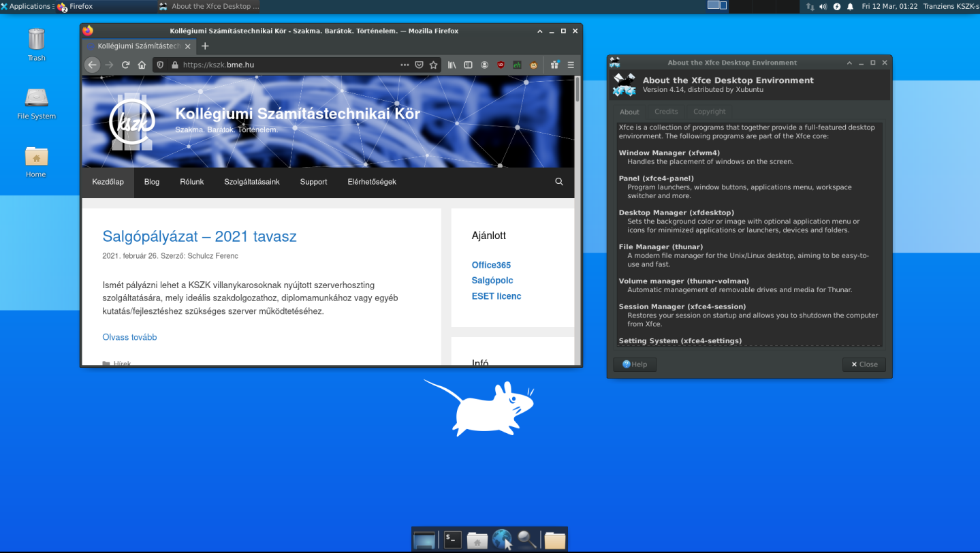Click the clock showing Fri 12 Mar
The width and height of the screenshot is (980, 553).
(x=889, y=6)
